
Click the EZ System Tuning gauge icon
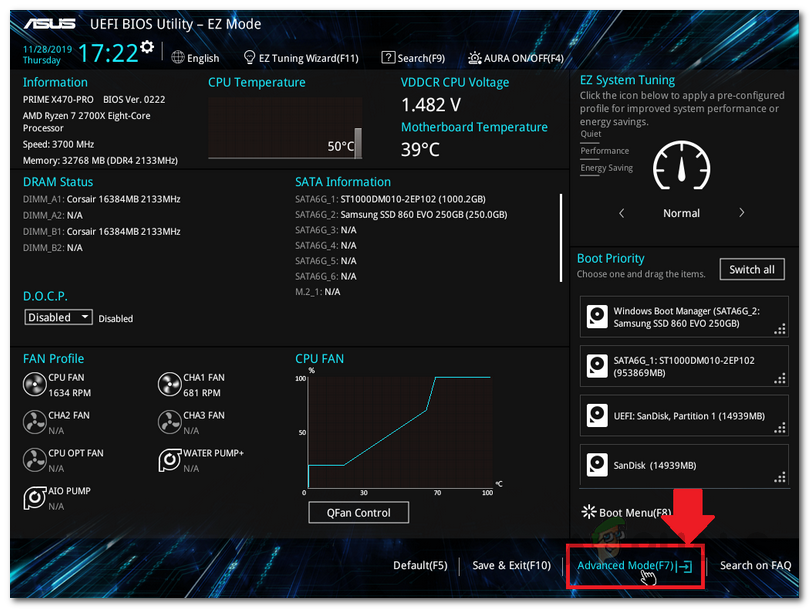[x=681, y=165]
